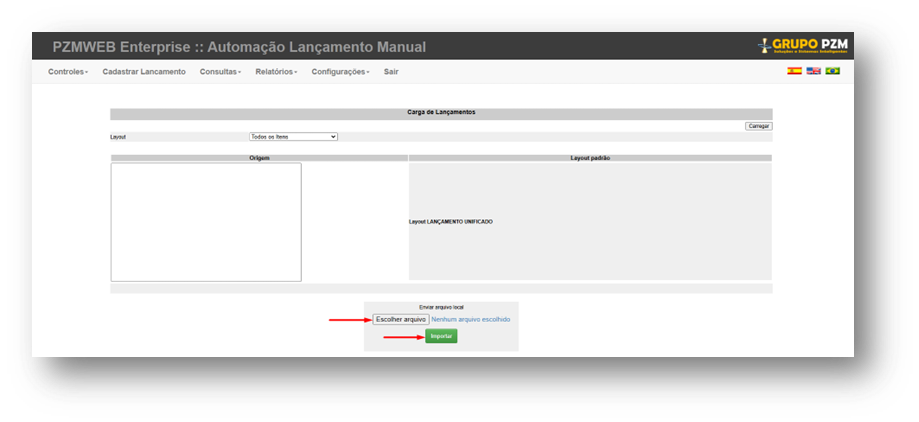
Task: Click the Escolher arquivo button
Action: click(400, 319)
